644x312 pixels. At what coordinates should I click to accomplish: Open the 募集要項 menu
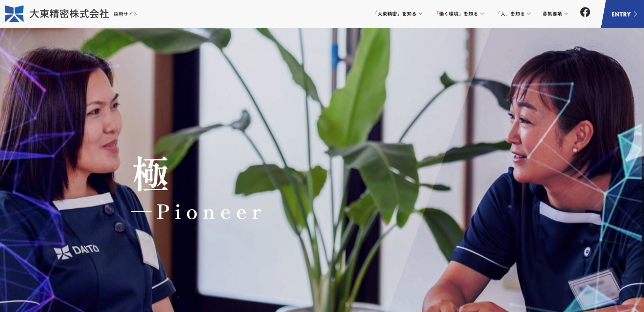click(x=552, y=14)
